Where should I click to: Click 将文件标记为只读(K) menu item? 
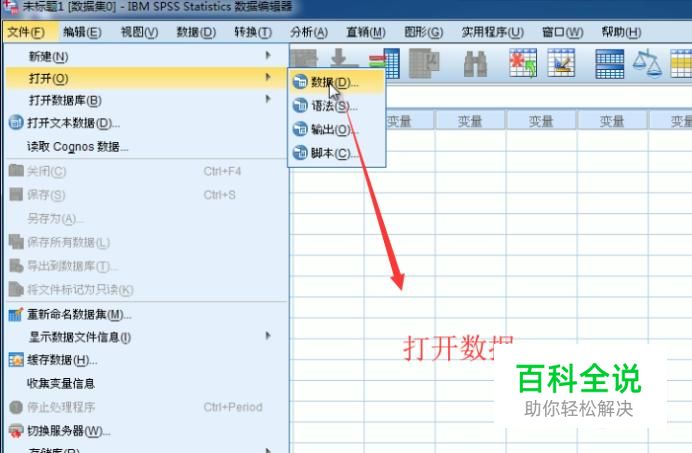(x=147, y=290)
